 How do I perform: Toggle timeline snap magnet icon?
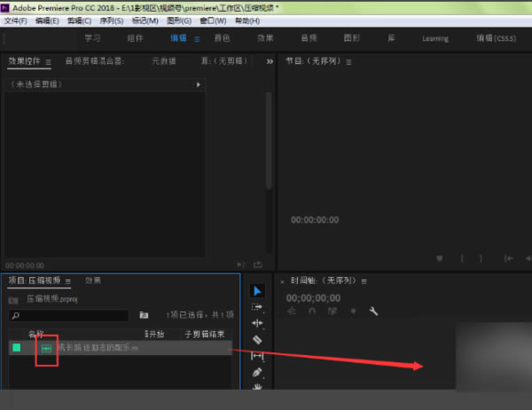[311, 311]
